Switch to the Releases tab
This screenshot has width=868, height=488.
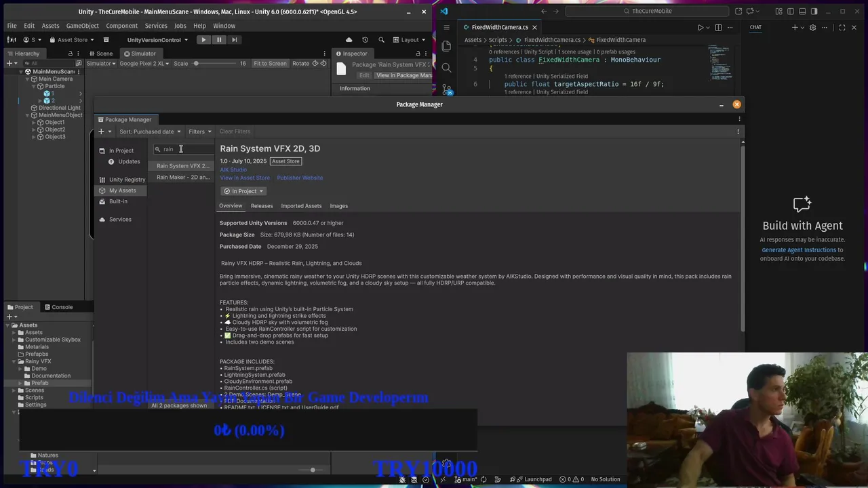(262, 206)
